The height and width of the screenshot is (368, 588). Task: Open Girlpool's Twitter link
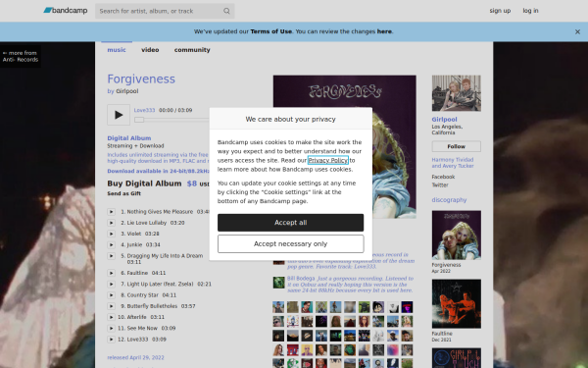point(440,185)
